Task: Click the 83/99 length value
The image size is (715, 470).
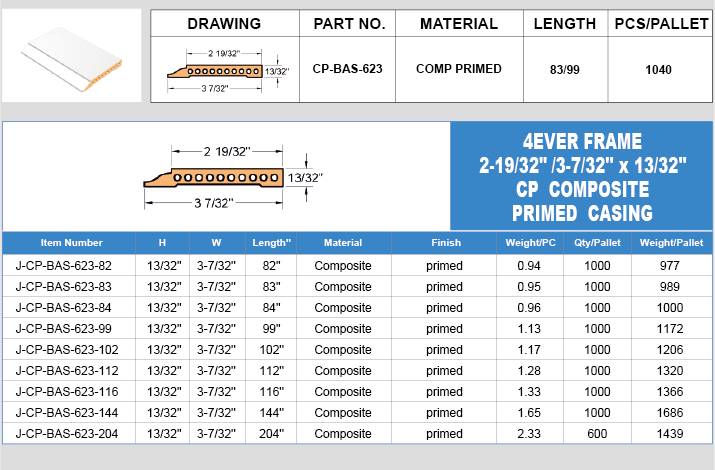Action: point(565,70)
